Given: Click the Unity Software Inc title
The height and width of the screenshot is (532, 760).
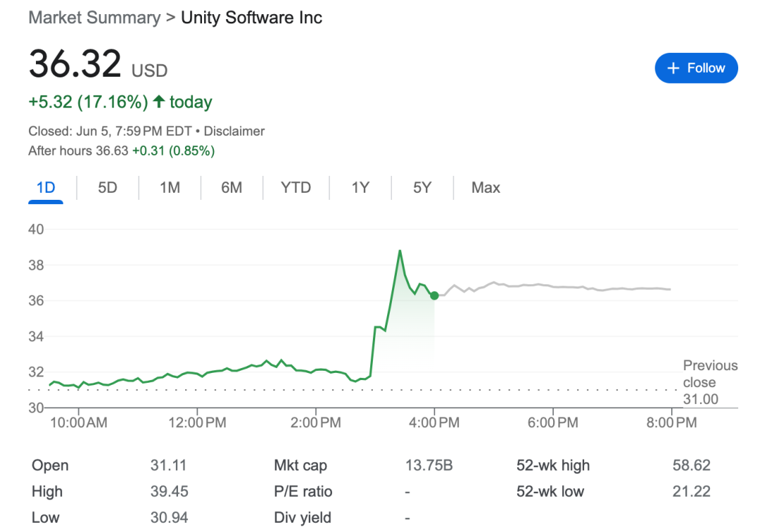Looking at the screenshot, I should pos(251,18).
